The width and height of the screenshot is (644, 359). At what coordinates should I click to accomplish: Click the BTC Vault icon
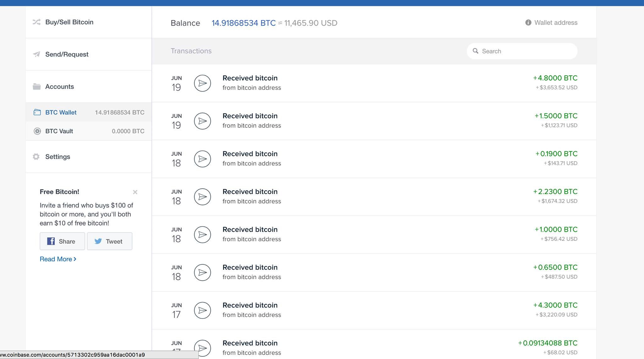37,131
